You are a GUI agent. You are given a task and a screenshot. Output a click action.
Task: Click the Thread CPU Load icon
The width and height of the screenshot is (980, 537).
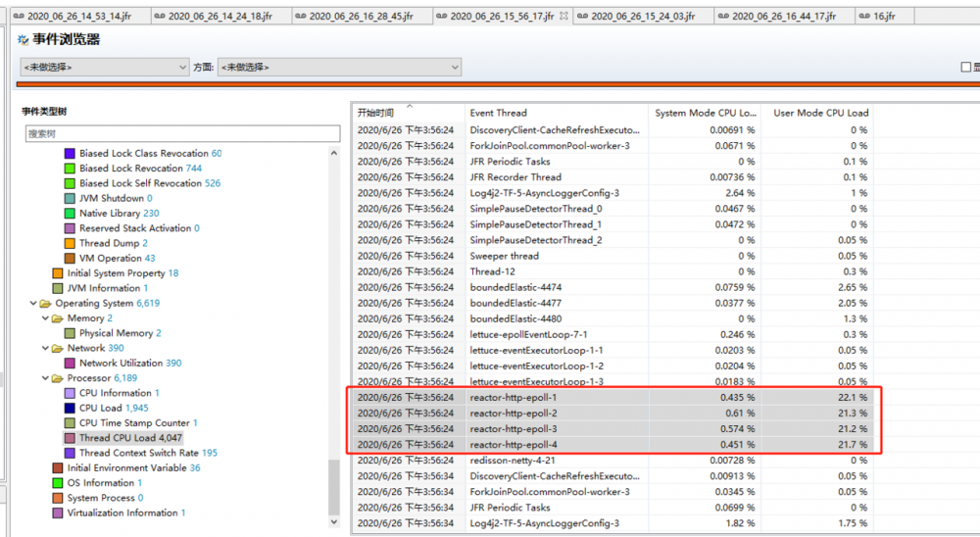[70, 438]
